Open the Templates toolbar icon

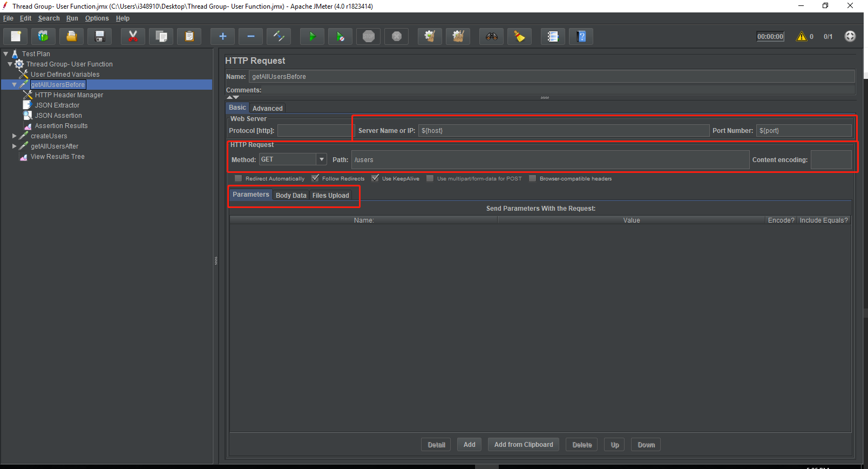tap(43, 36)
